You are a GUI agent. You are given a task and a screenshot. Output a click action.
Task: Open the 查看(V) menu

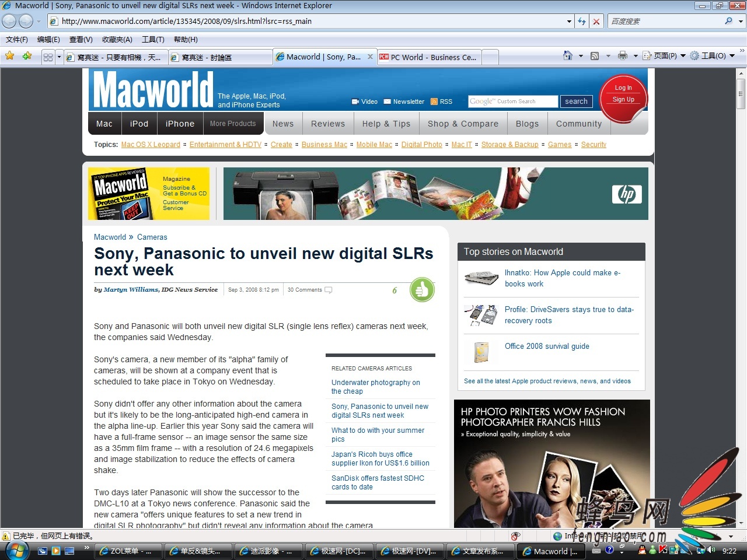(x=81, y=40)
